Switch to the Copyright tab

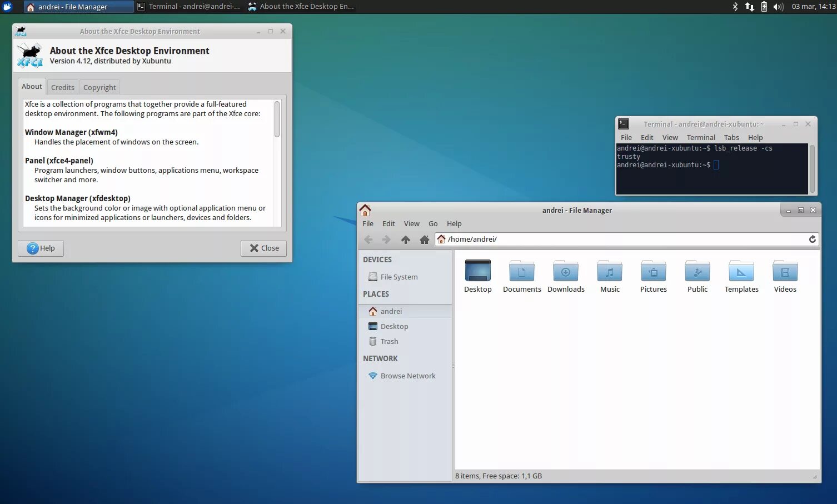coord(99,87)
